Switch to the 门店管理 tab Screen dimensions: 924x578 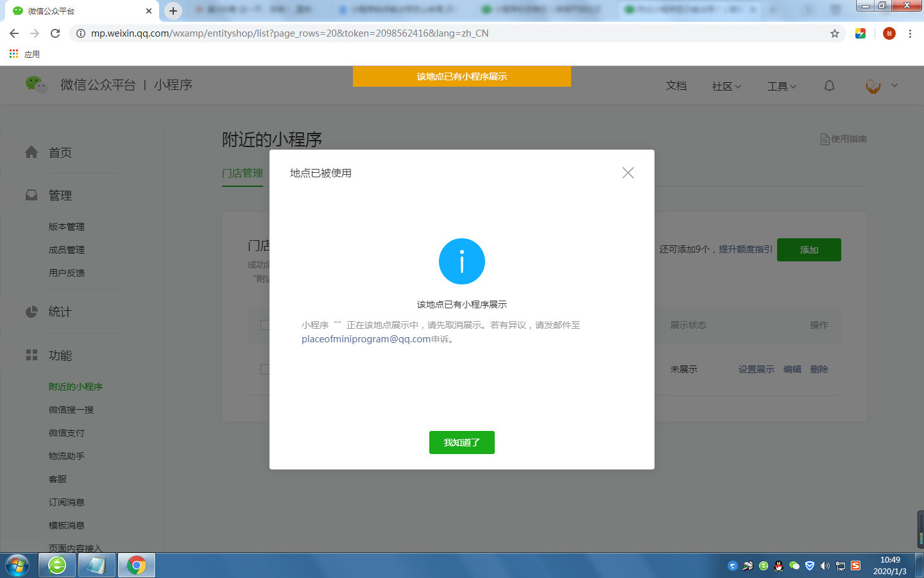[x=243, y=173]
